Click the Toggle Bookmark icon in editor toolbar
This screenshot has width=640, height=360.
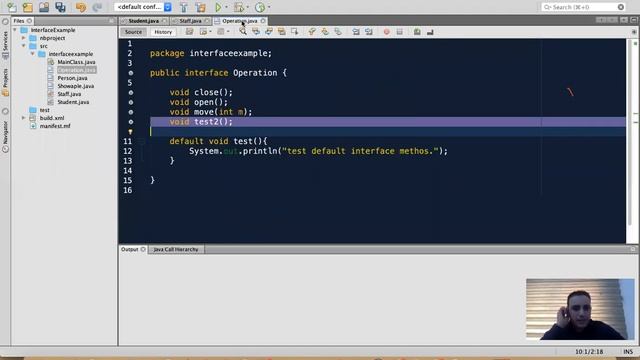click(338, 31)
